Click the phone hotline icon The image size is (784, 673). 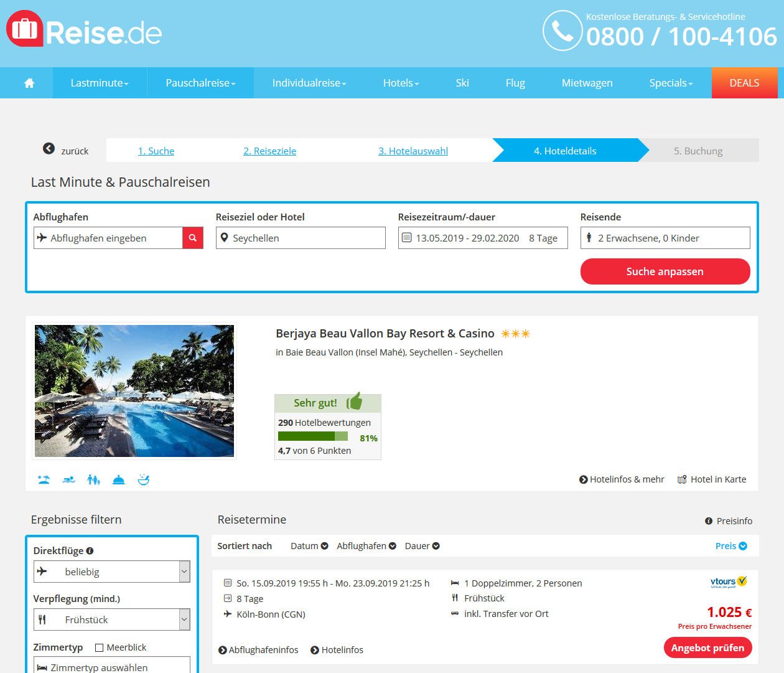tap(562, 31)
